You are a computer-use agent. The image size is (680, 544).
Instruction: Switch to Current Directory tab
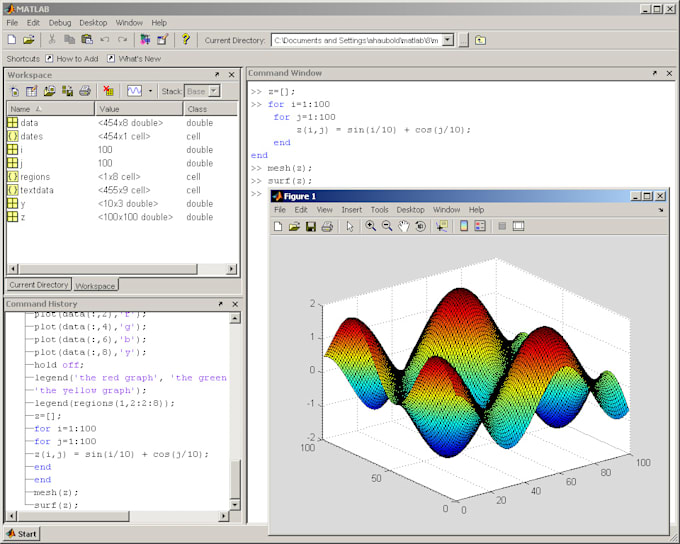pyautogui.click(x=39, y=285)
